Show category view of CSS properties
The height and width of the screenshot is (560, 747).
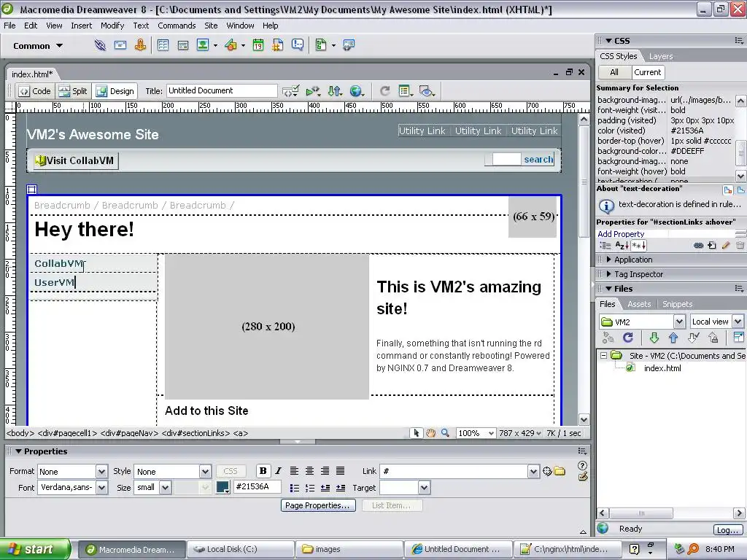pyautogui.click(x=605, y=246)
